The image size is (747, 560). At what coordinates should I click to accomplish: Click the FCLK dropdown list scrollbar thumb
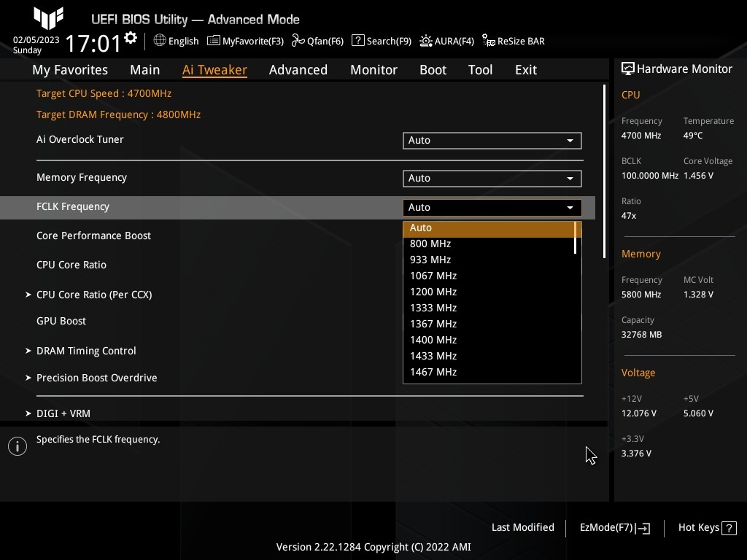click(576, 238)
